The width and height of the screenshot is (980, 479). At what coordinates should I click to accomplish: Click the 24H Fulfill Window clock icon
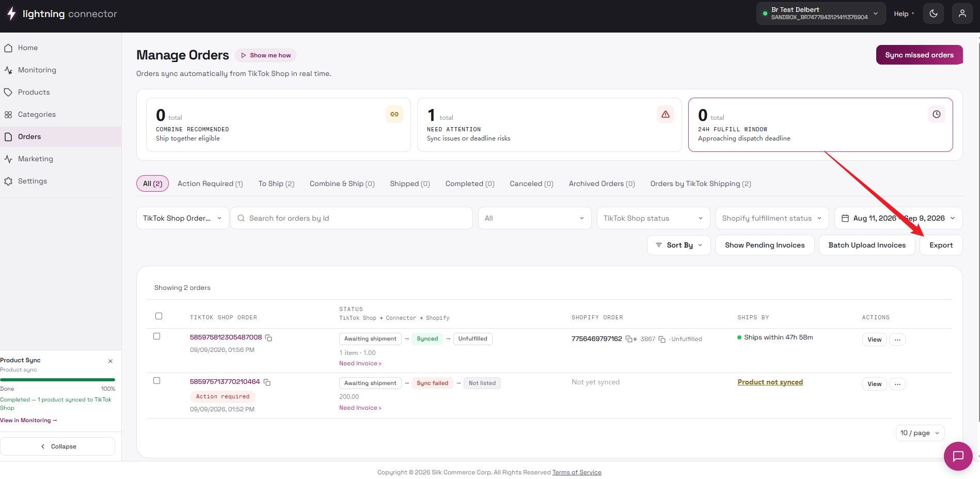point(937,114)
